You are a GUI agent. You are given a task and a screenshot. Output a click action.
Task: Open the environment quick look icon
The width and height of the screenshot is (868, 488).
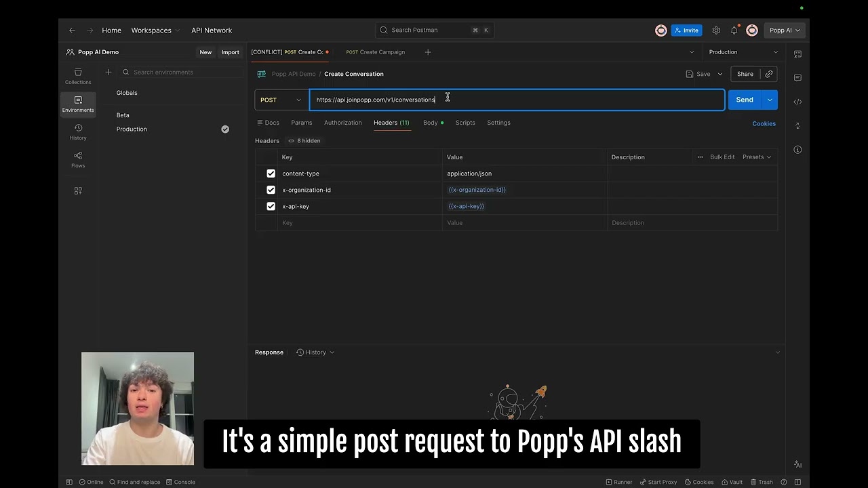[x=797, y=54]
